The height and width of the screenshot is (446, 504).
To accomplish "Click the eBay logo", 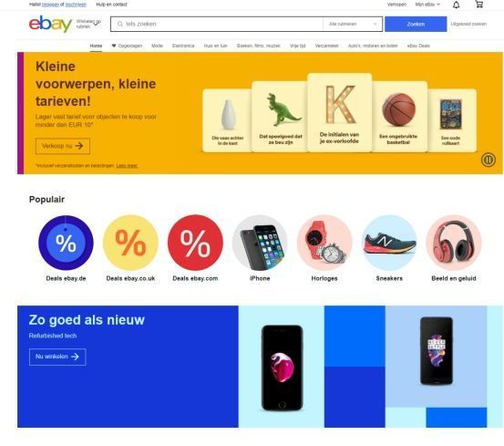I will [x=50, y=24].
